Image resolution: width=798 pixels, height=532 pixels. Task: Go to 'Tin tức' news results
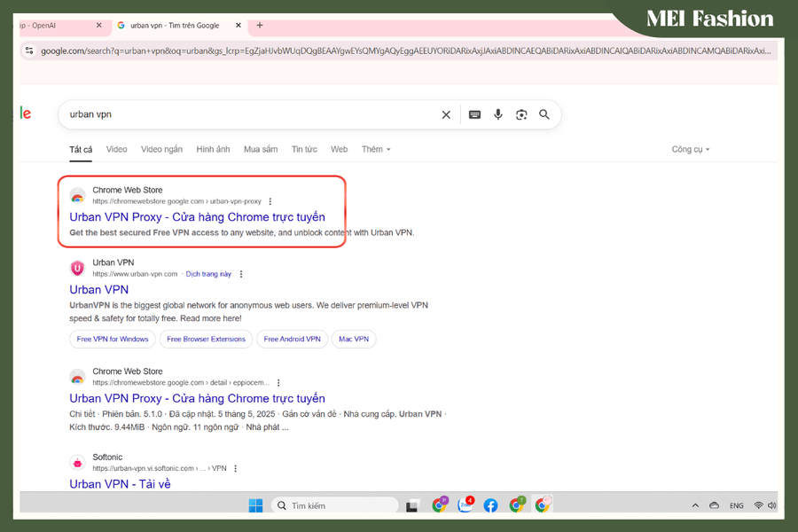[x=304, y=149]
